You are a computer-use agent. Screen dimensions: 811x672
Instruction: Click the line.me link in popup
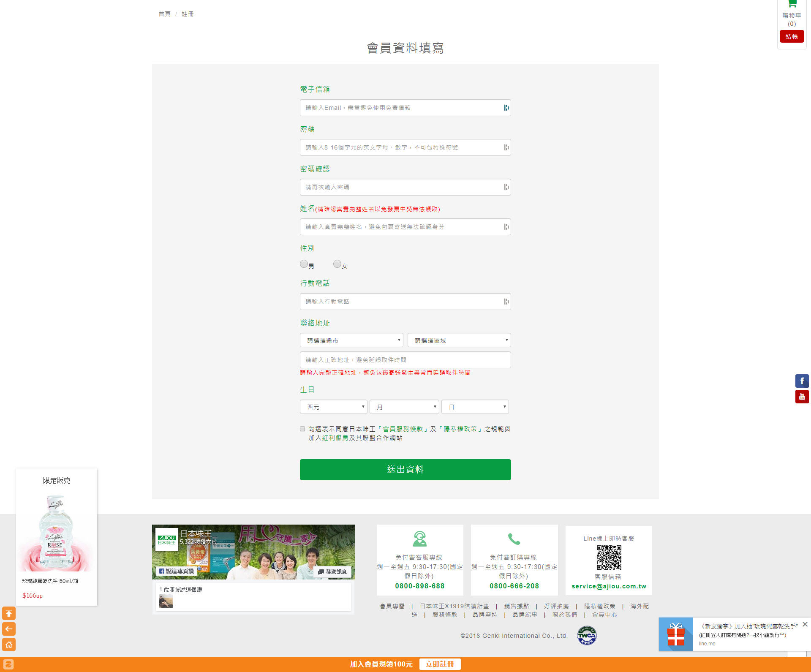pyautogui.click(x=707, y=644)
